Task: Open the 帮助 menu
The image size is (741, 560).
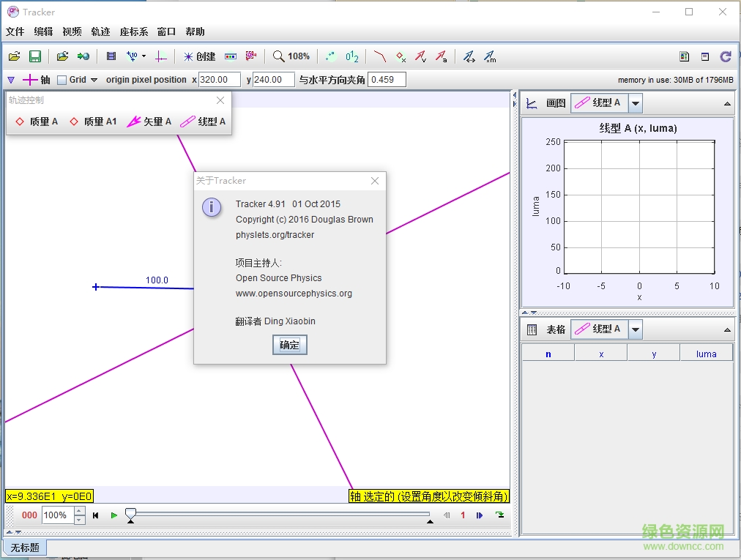Action: [194, 31]
